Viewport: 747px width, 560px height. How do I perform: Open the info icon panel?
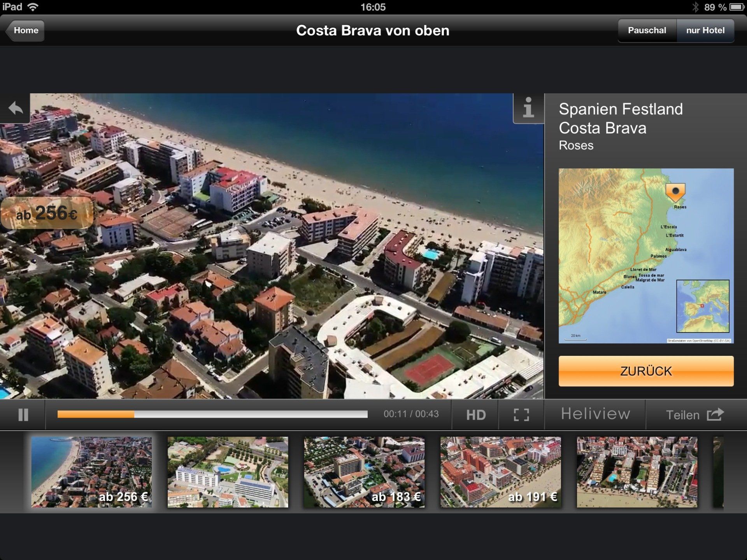click(528, 108)
